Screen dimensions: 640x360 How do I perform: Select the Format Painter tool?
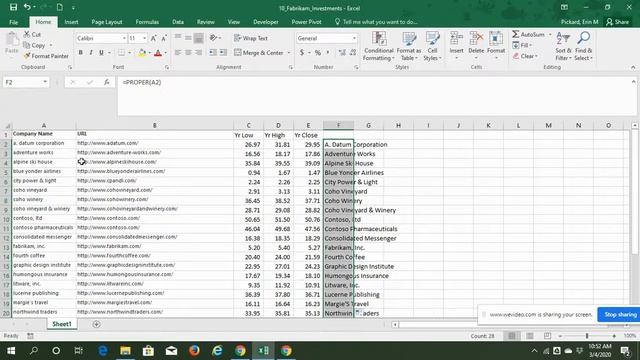pos(46,56)
